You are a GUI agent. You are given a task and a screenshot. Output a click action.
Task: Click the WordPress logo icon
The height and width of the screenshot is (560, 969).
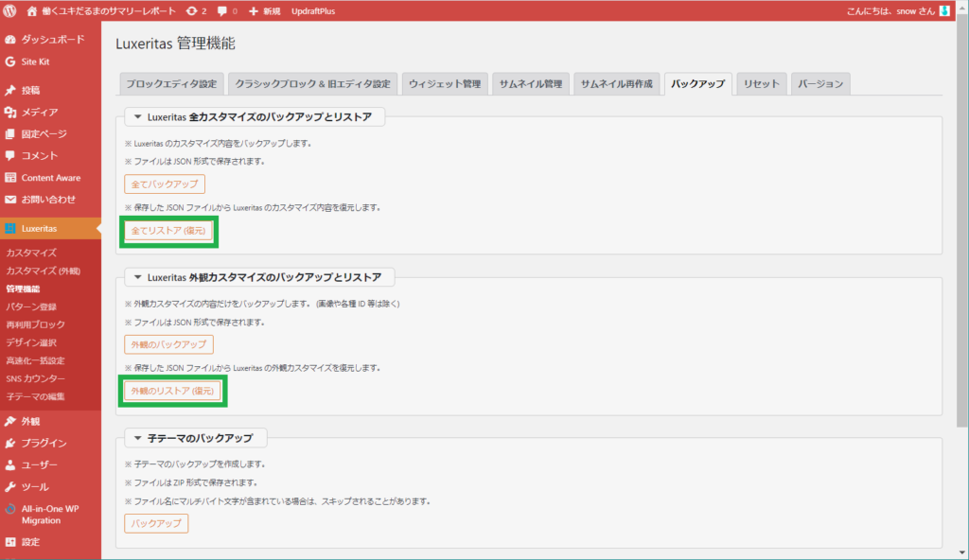(x=9, y=10)
